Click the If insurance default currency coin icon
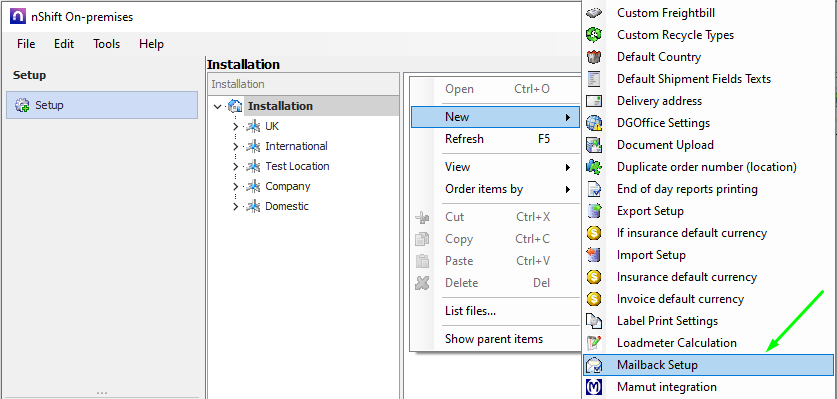Screen dimensions: 837x399 coord(594,233)
